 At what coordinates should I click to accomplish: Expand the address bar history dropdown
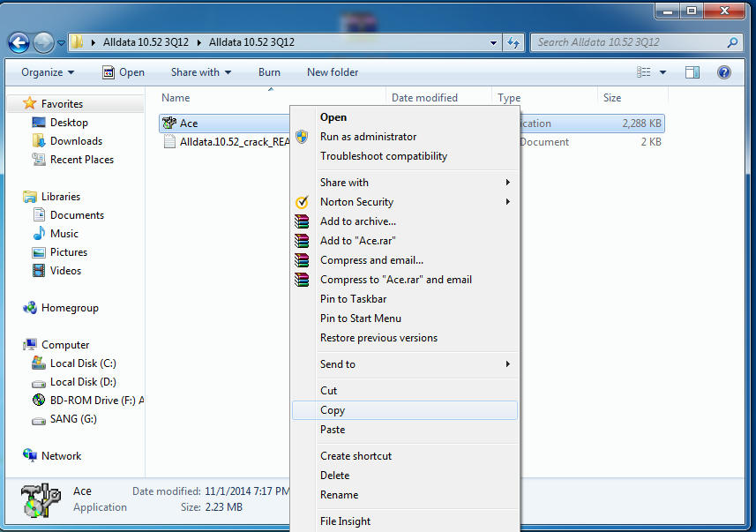493,42
